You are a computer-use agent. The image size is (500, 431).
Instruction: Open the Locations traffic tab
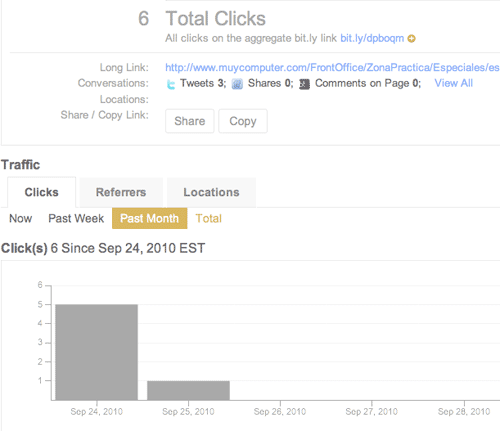click(x=211, y=192)
